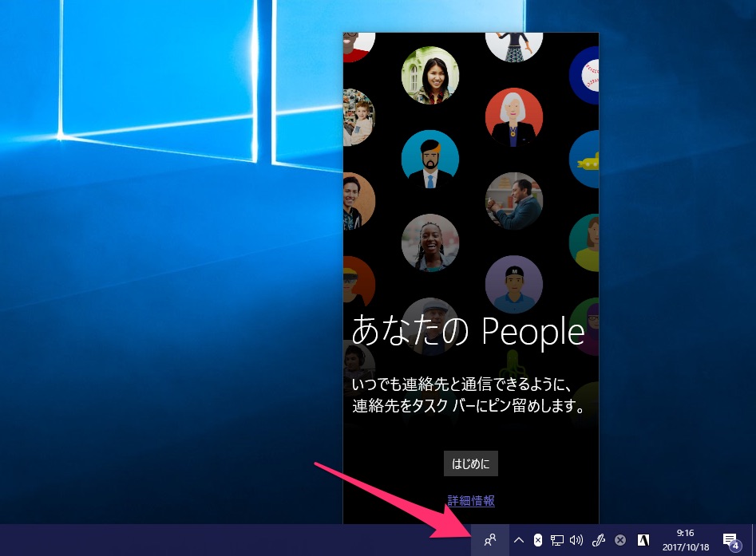Screen dimensions: 756x556
Task: Open Windows Ink Workspace pen icon
Action: click(x=599, y=540)
